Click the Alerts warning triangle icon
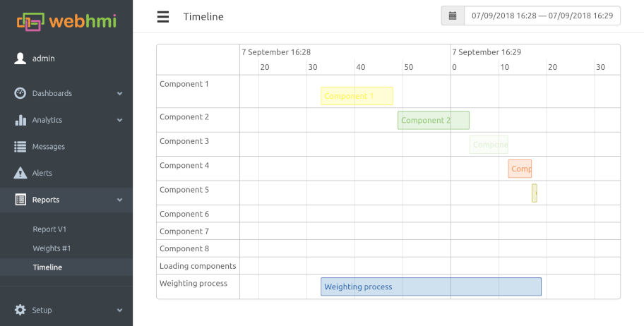 click(20, 173)
